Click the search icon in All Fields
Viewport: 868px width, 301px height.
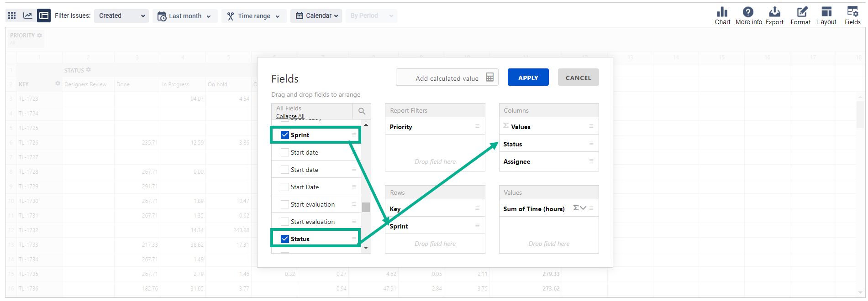(x=362, y=111)
